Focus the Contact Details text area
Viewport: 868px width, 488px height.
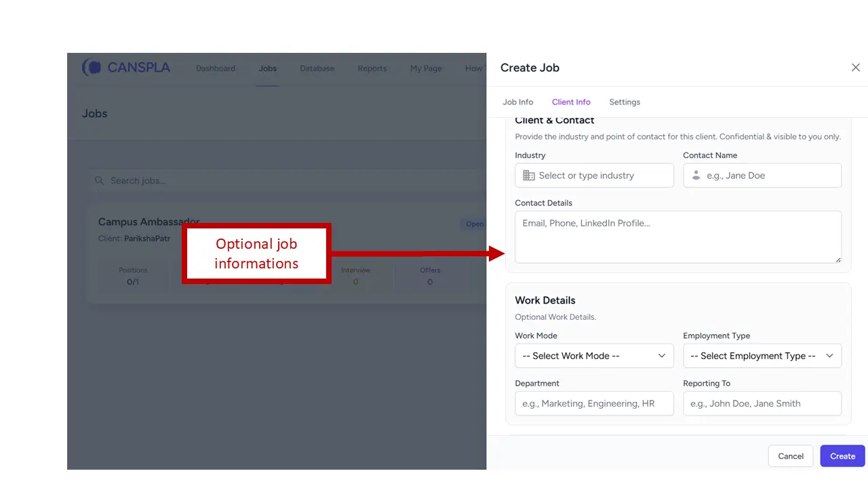coord(678,237)
